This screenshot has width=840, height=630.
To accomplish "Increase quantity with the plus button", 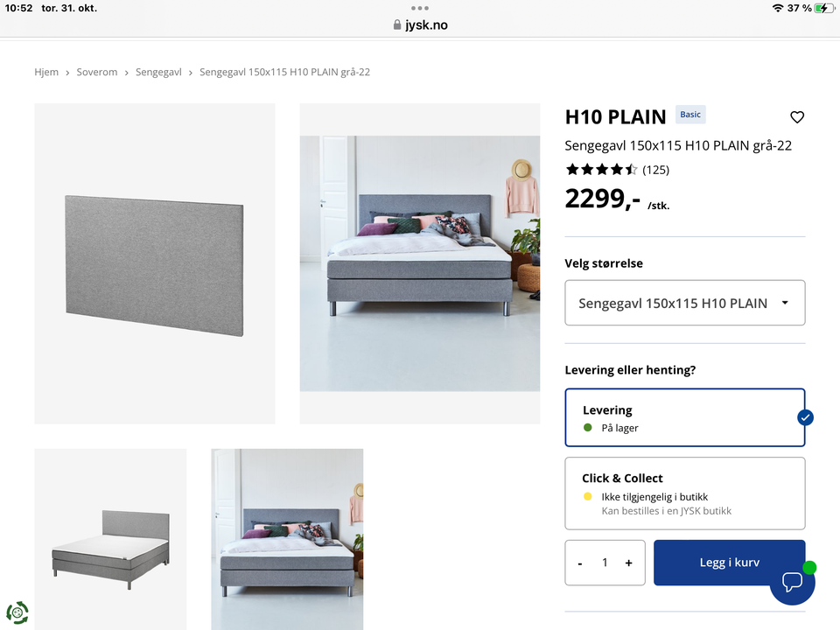I will pos(628,563).
